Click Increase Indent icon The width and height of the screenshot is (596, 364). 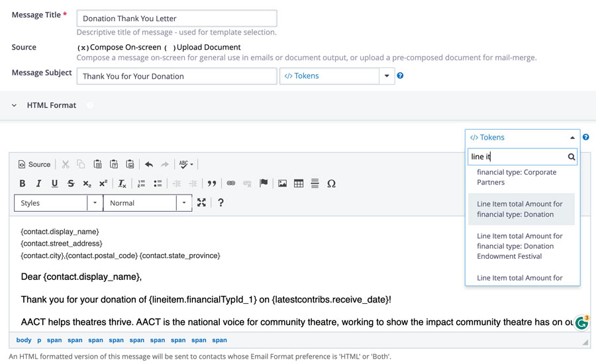click(193, 183)
